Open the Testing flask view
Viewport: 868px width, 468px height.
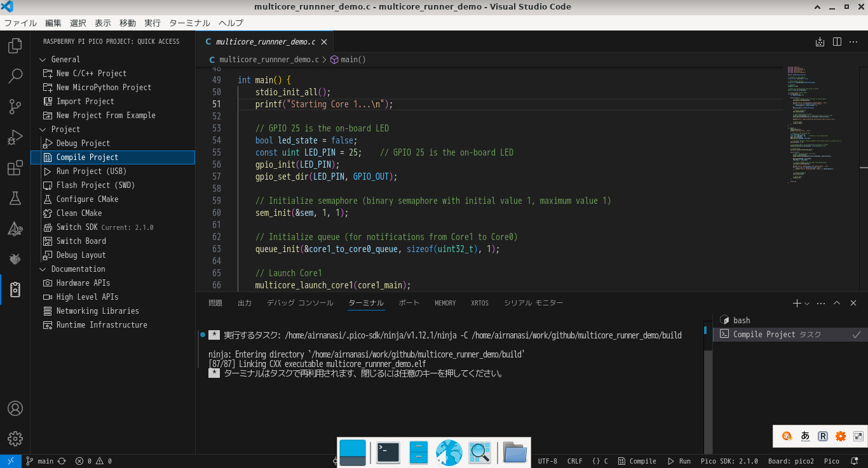point(15,198)
